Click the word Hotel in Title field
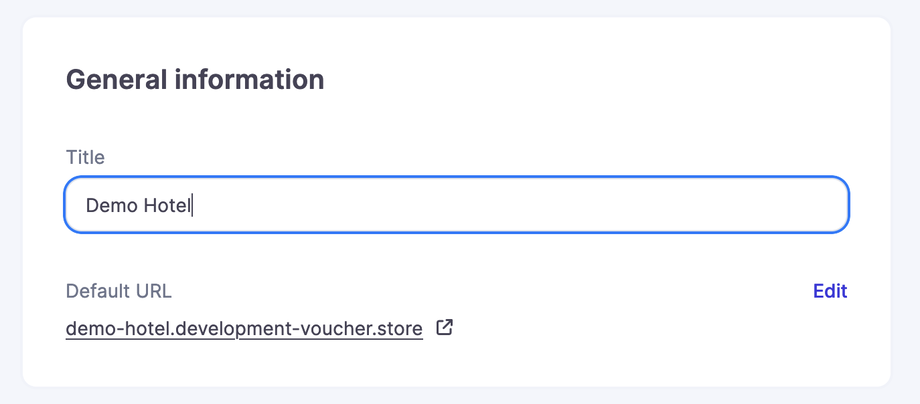This screenshot has height=404, width=920. pyautogui.click(x=166, y=205)
